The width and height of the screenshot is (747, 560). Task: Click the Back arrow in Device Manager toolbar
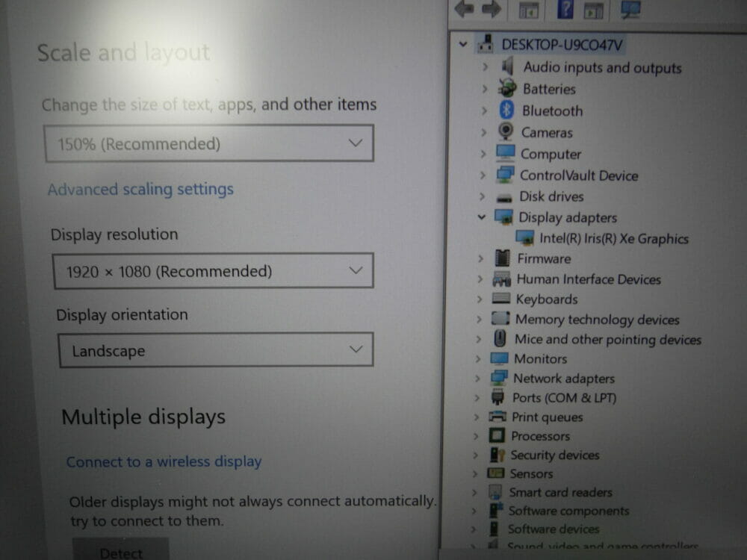(x=464, y=8)
